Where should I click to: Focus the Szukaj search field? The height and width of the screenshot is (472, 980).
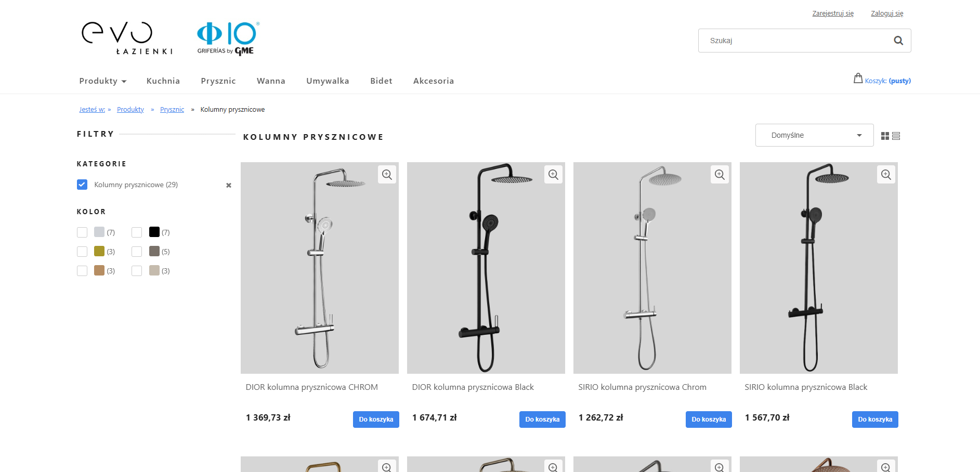(795, 41)
